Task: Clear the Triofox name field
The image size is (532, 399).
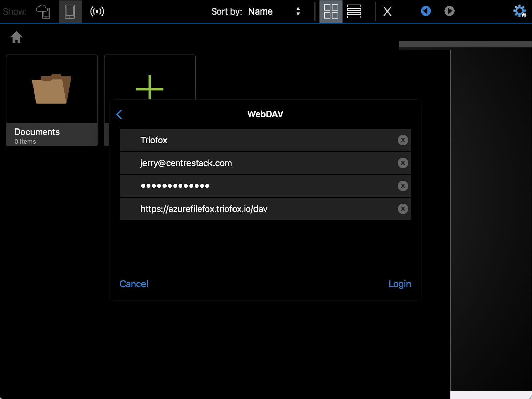Action: coord(403,140)
